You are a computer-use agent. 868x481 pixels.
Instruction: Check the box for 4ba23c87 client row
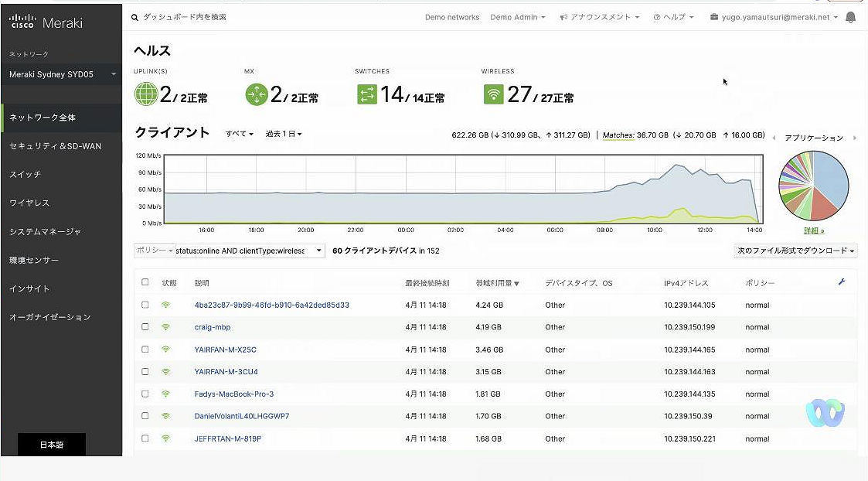(x=145, y=305)
